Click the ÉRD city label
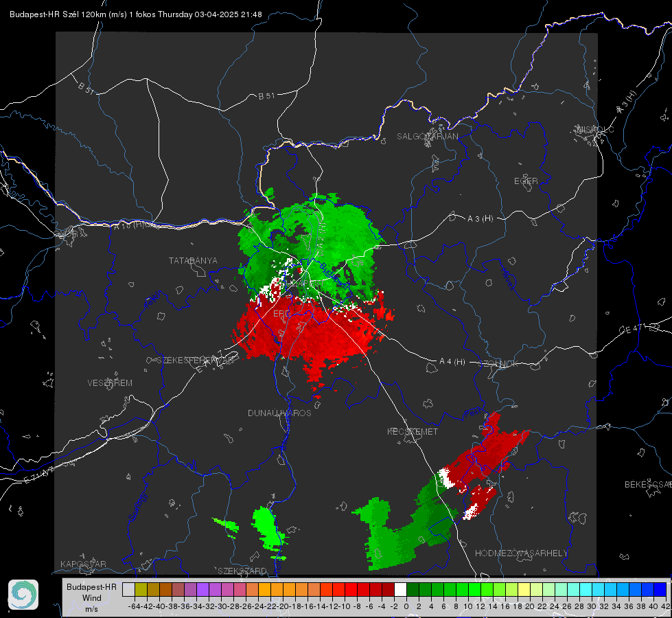 click(x=281, y=314)
